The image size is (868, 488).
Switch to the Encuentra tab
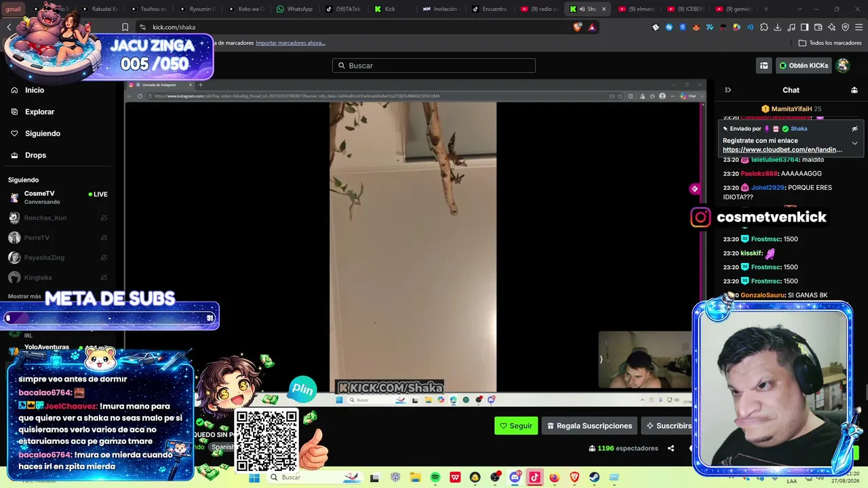490,9
